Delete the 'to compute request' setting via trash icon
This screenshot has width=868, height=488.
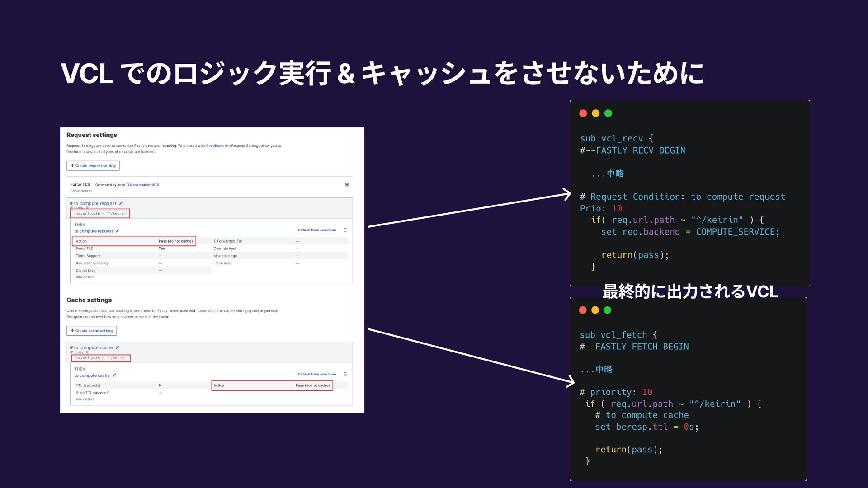pyautogui.click(x=345, y=230)
